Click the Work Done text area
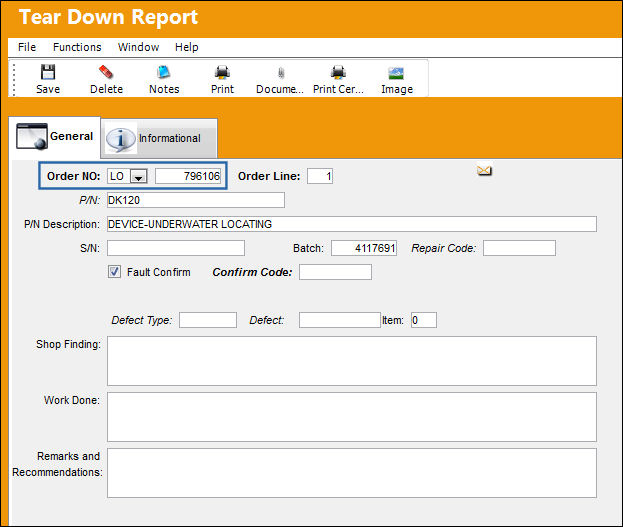Image resolution: width=623 pixels, height=527 pixels. click(x=352, y=417)
